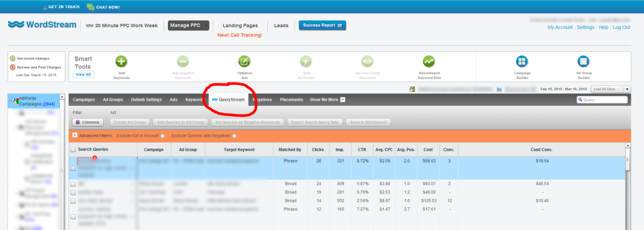Open the My Account link
This screenshot has width=644, height=230.
[560, 27]
